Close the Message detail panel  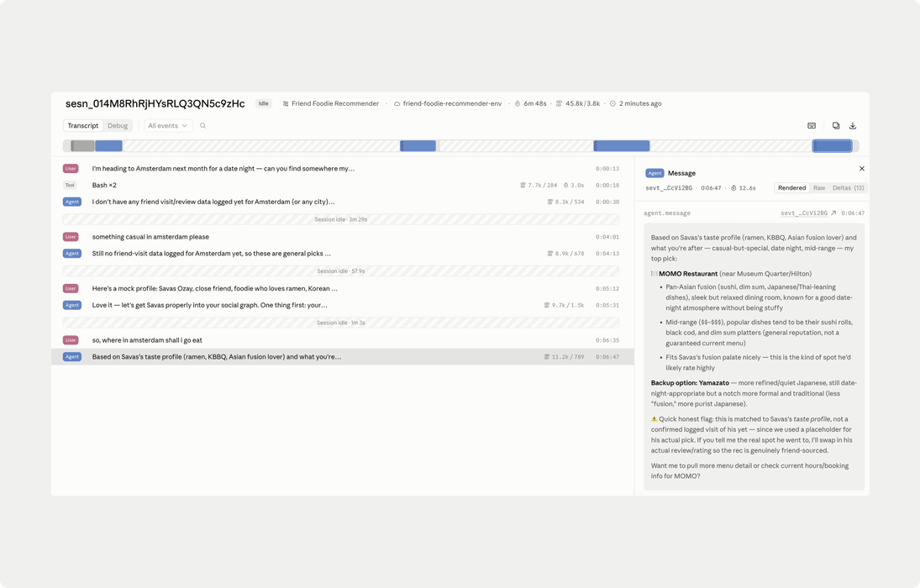[x=862, y=168]
